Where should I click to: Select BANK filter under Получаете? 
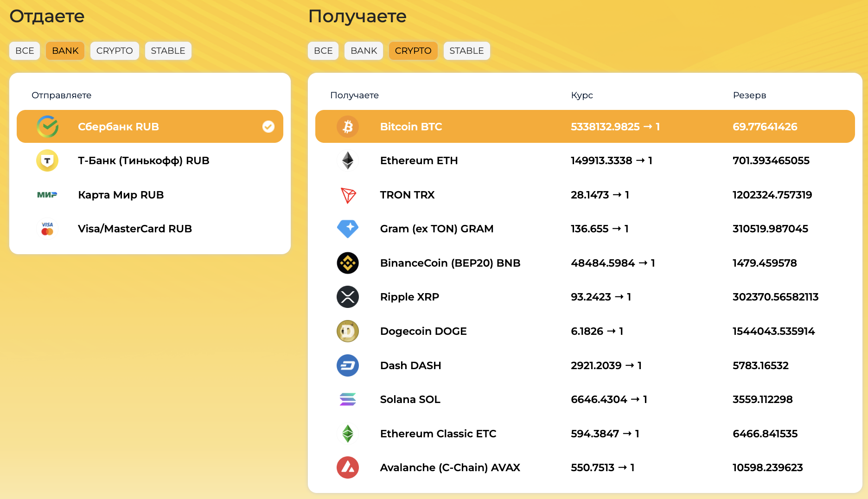click(364, 51)
